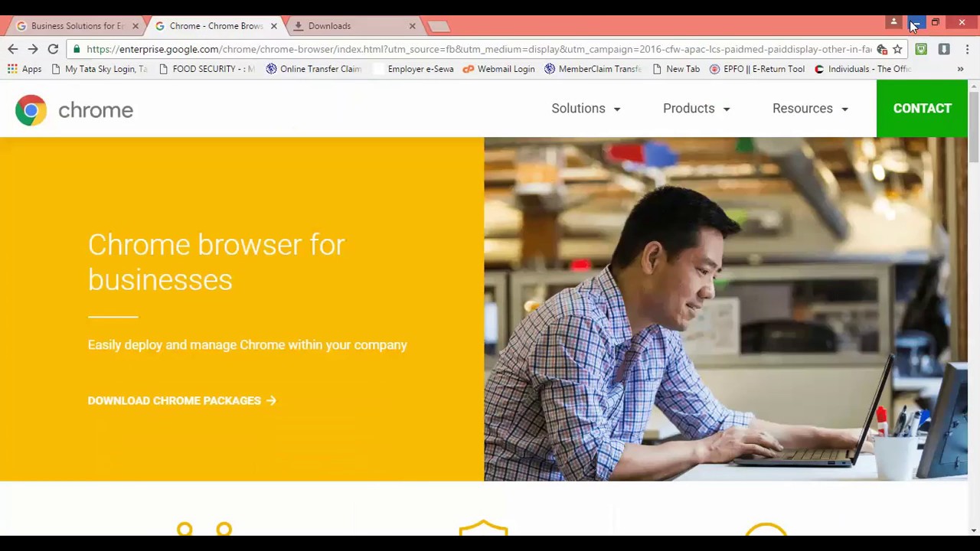
Task: Click the page's vertical scrollbar thumb
Action: (x=974, y=126)
